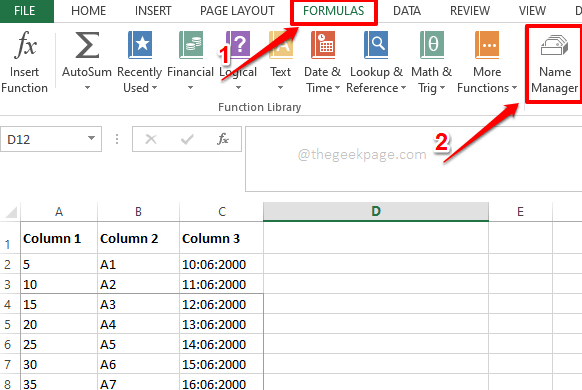Switch to the DATA tab

pos(407,11)
